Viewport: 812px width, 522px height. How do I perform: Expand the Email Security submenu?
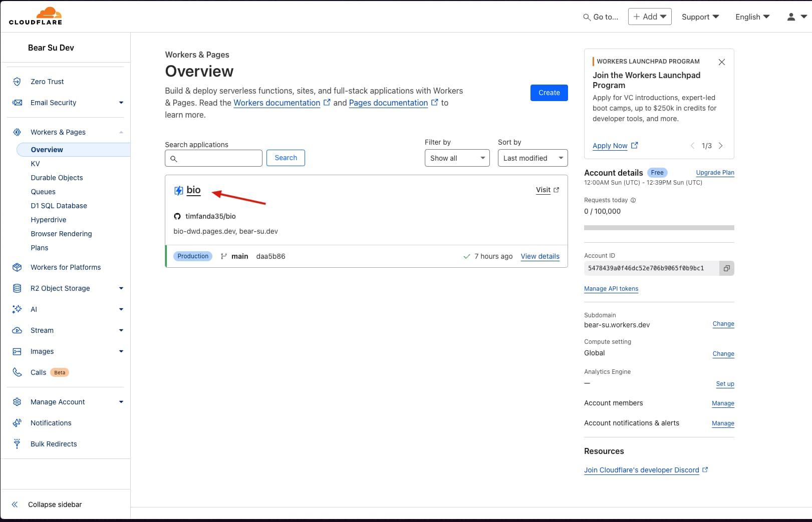(x=121, y=103)
